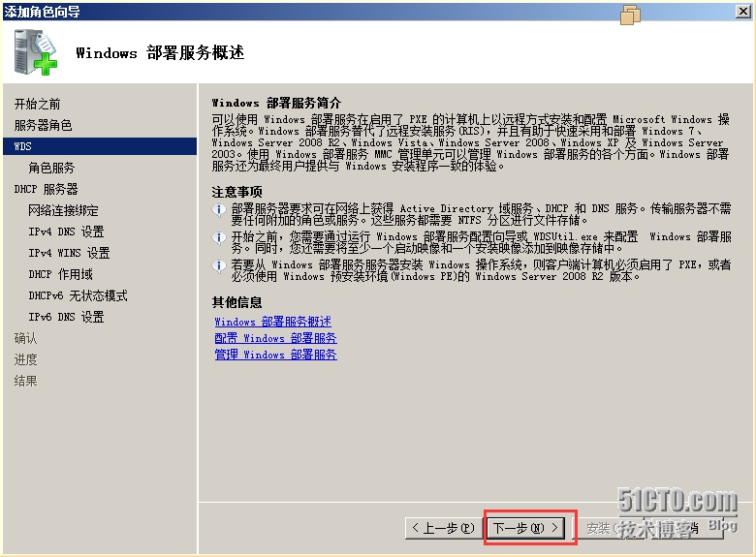This screenshot has width=756, height=557.
Task: Click the info icon beside the WDSUtil.exe note
Action: click(218, 238)
